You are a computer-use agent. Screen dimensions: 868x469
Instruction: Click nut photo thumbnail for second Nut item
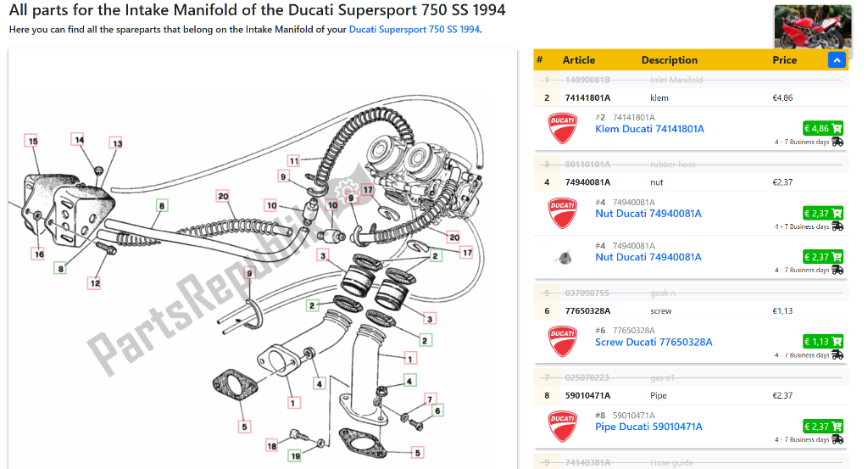coord(564,258)
